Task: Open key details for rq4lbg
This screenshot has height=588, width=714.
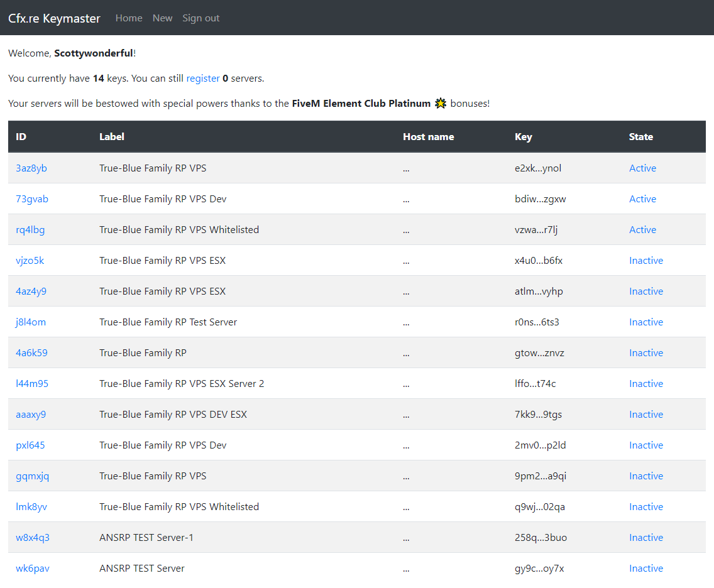Action: point(30,229)
